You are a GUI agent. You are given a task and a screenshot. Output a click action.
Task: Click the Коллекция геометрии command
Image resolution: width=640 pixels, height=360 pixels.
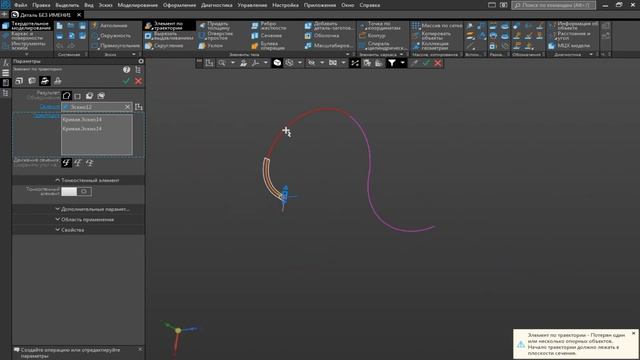(x=431, y=46)
